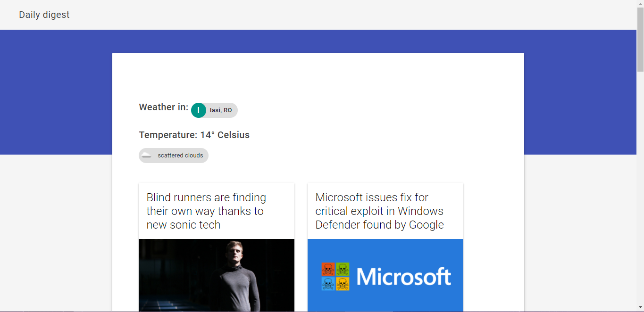Viewport: 644px width, 312px height.
Task: Click the runner photo thumbnail
Action: pyautogui.click(x=217, y=275)
